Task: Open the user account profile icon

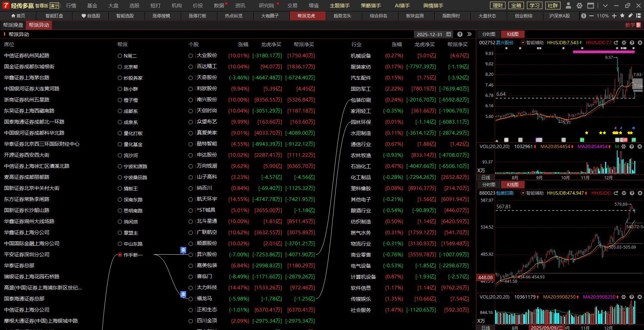Action: pos(568,5)
